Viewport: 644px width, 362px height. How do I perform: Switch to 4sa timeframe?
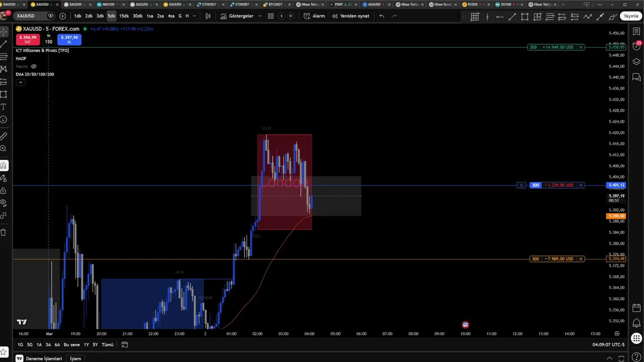tap(171, 16)
